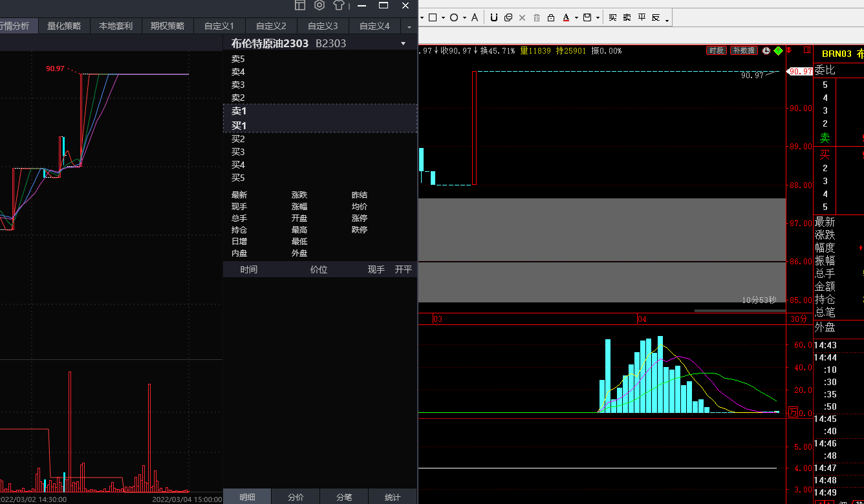The height and width of the screenshot is (504, 864).
Task: Select the rectangle drawing tool
Action: (x=433, y=17)
